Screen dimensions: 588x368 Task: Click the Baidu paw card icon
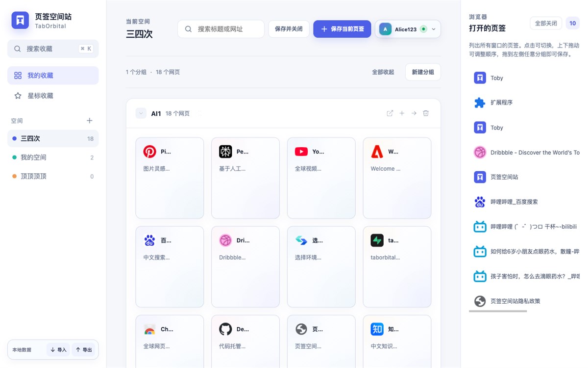pos(149,240)
